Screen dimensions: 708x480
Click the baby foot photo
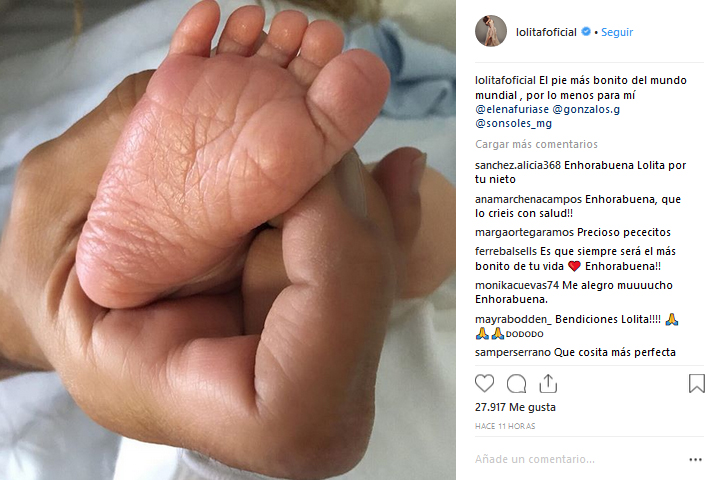[228, 240]
